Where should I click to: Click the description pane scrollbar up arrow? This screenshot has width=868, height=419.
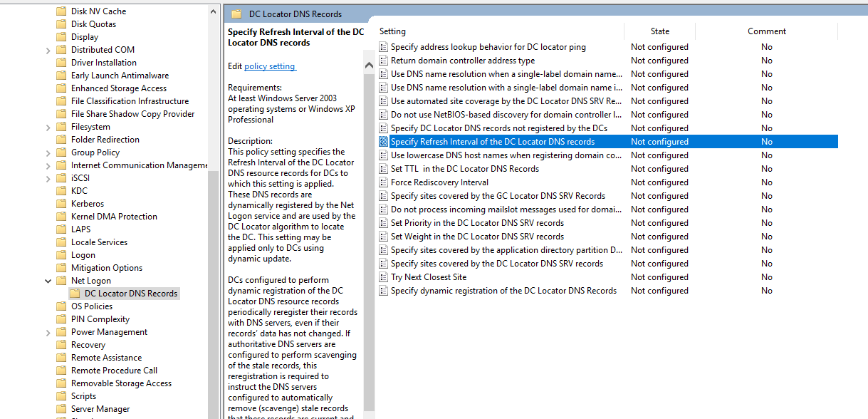tap(369, 63)
